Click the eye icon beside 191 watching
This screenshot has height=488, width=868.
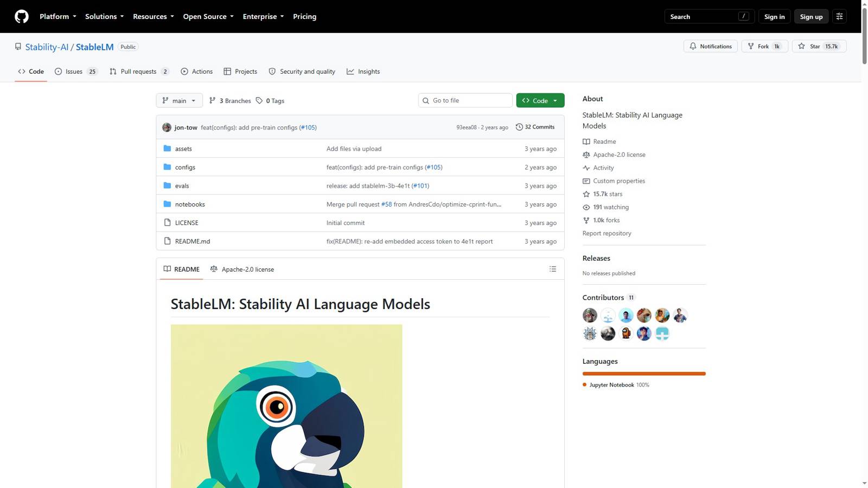586,207
